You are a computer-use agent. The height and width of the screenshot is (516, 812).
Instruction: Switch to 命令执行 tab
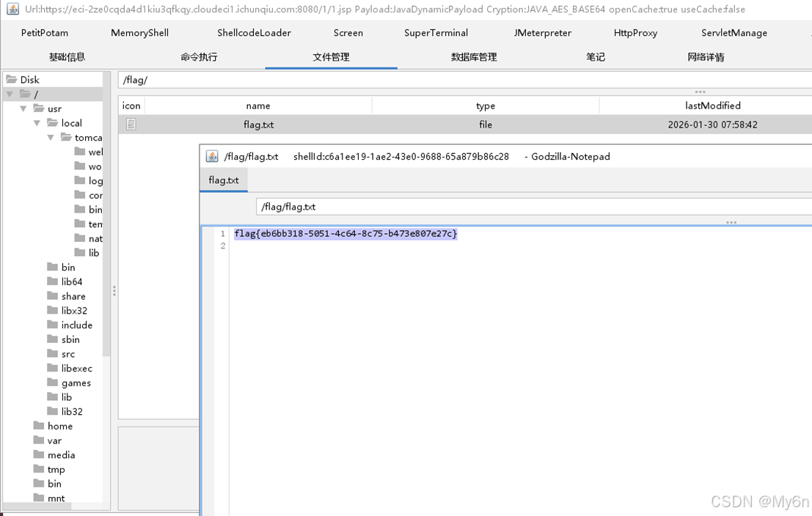(x=199, y=57)
